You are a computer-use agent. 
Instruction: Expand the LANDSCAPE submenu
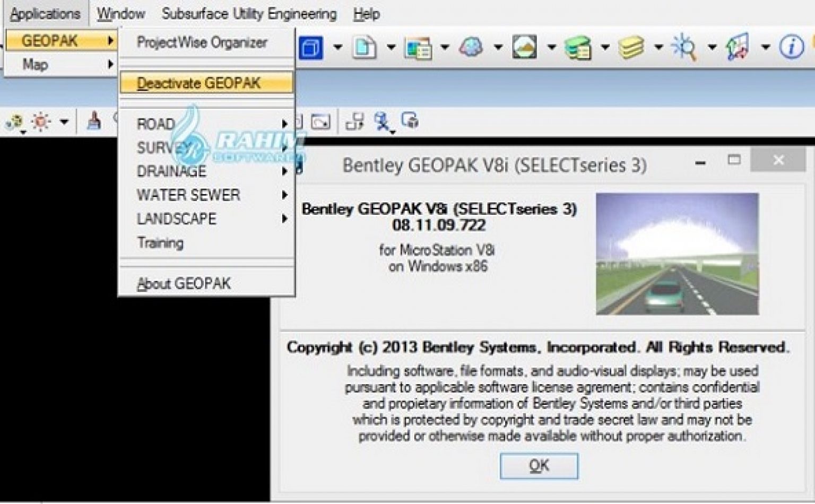[x=206, y=219]
